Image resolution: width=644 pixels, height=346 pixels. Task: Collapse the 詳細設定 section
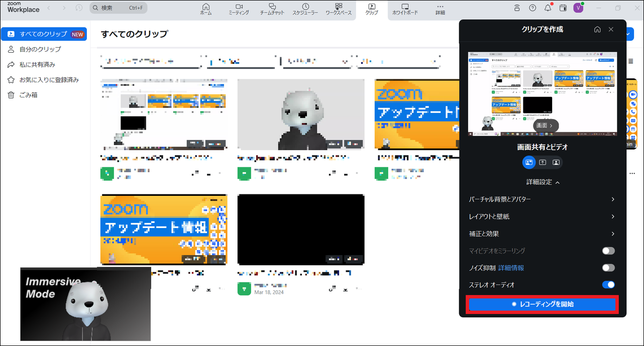click(x=543, y=182)
